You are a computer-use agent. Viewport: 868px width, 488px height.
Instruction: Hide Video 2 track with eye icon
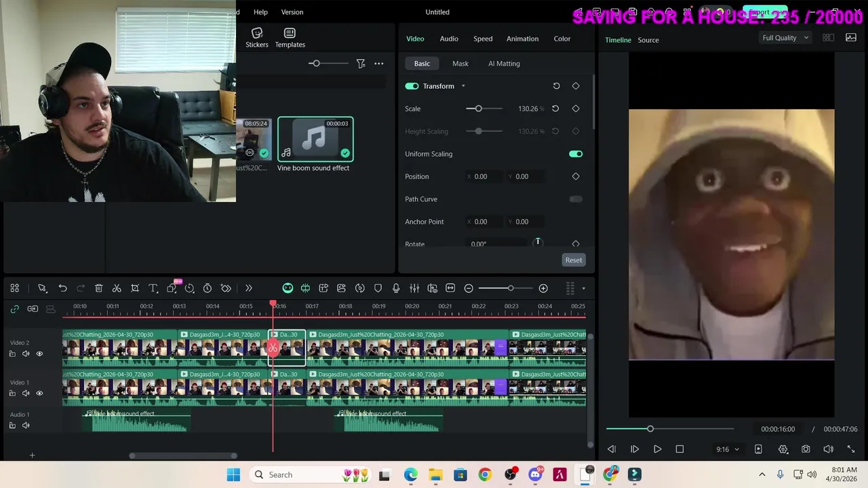coord(39,354)
